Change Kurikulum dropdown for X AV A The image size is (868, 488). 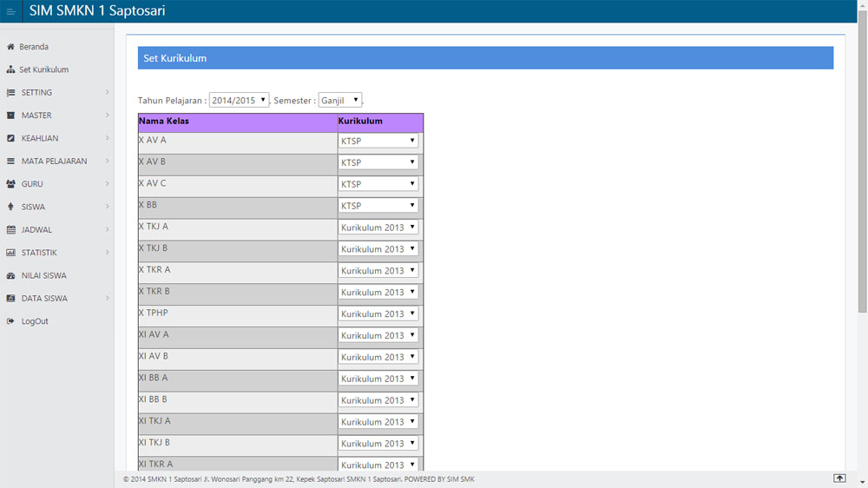tap(378, 141)
